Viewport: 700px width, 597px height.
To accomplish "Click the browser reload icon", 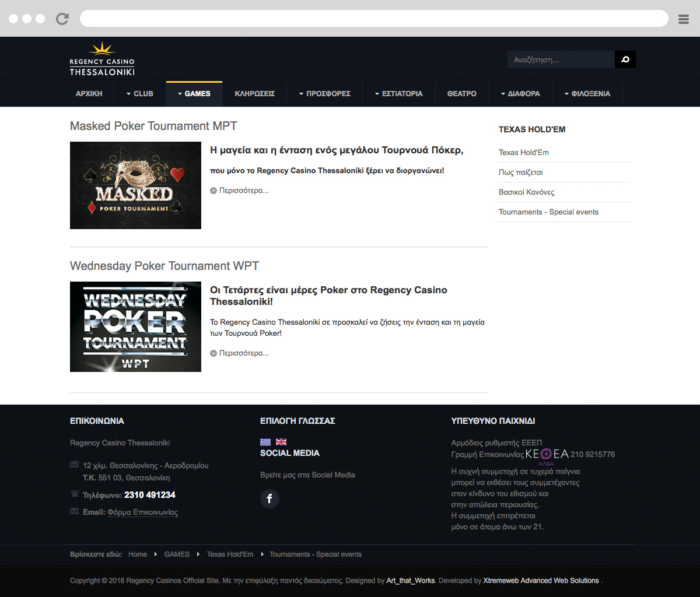I will pos(62,19).
